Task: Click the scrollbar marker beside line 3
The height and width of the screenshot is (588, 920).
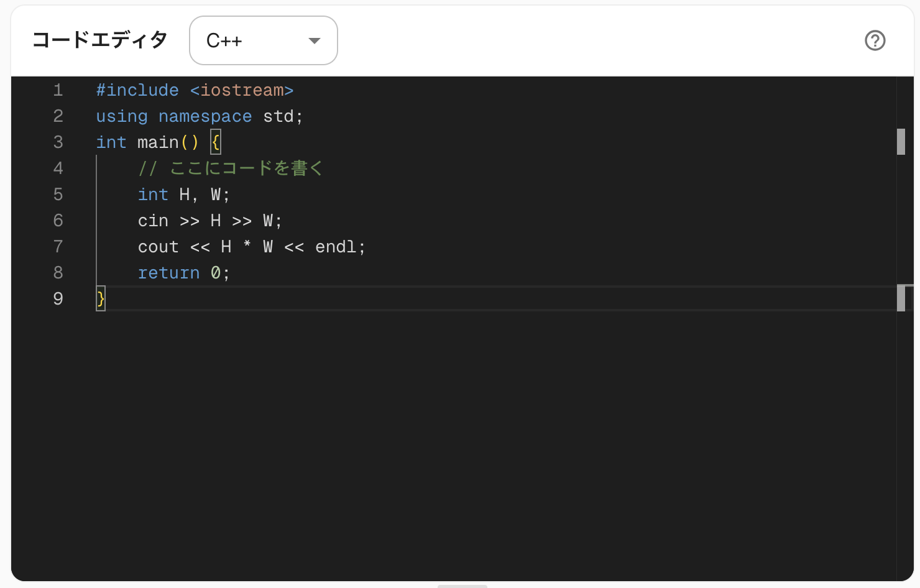Action: 901,142
